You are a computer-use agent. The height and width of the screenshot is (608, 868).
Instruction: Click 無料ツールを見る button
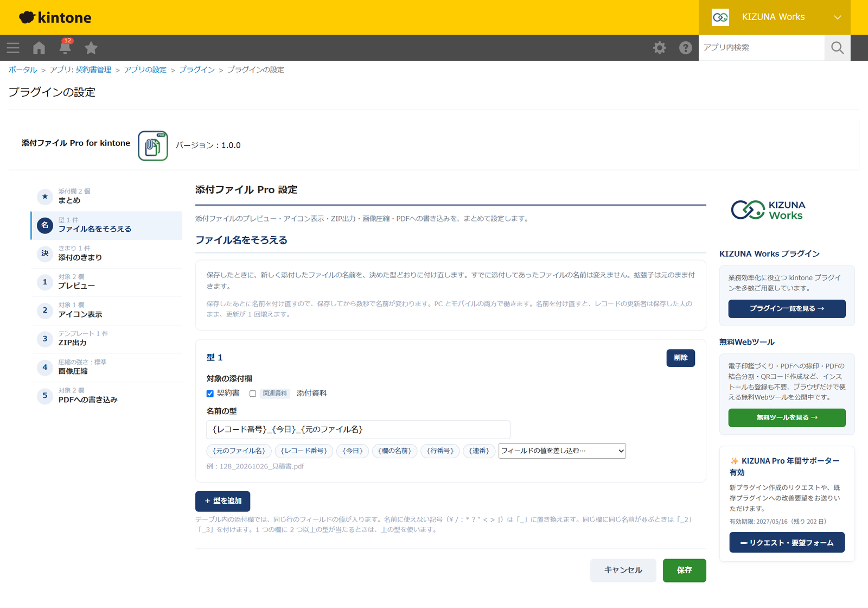[x=787, y=418]
